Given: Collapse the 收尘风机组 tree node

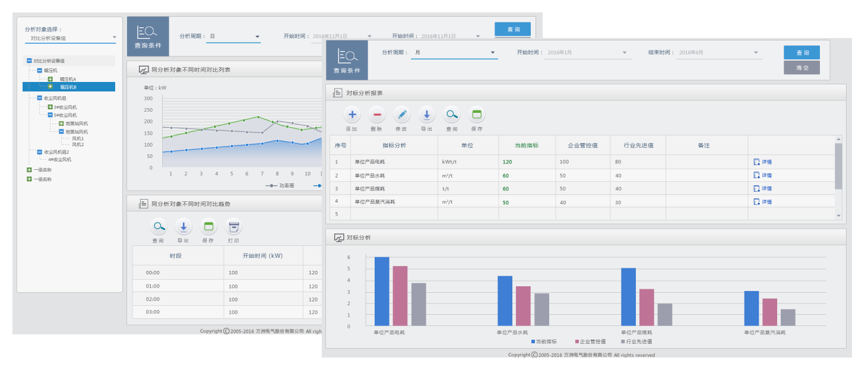Looking at the screenshot, I should pyautogui.click(x=39, y=98).
